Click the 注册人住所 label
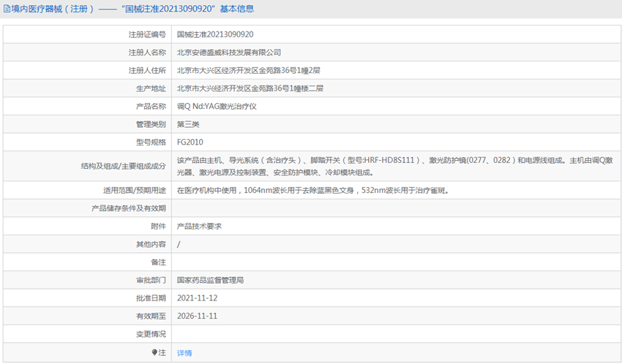The width and height of the screenshot is (622, 364). (x=147, y=70)
